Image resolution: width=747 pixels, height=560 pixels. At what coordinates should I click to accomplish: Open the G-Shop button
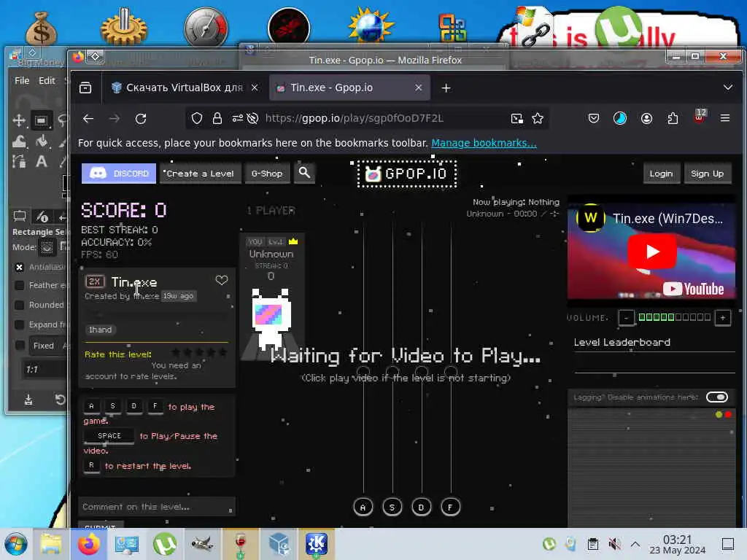pos(267,174)
